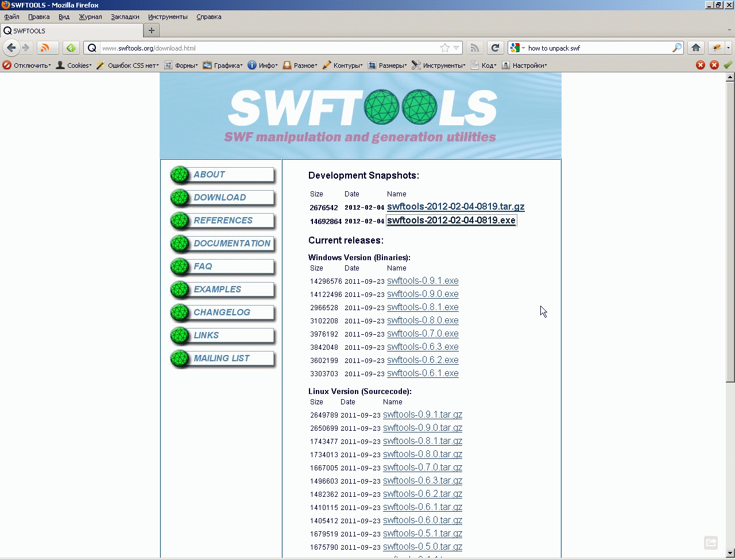The height and width of the screenshot is (560, 735).
Task: Click the Firefox icon in the title bar
Action: point(5,5)
